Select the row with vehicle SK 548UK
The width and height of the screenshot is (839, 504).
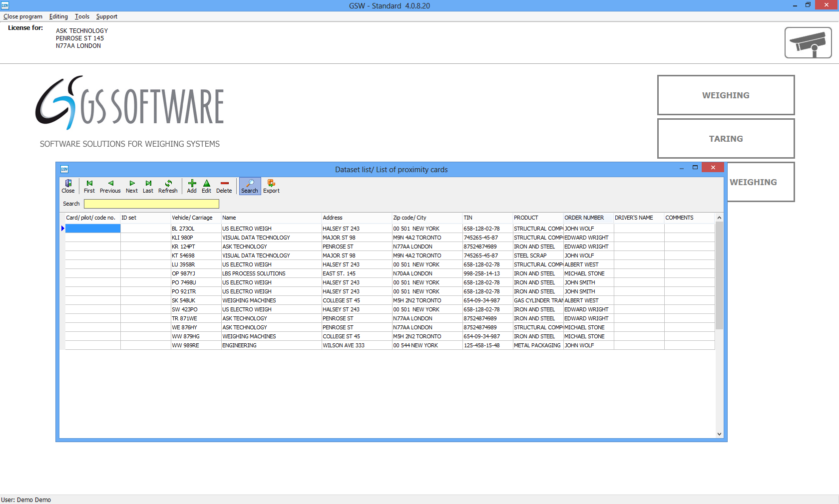[x=184, y=300]
